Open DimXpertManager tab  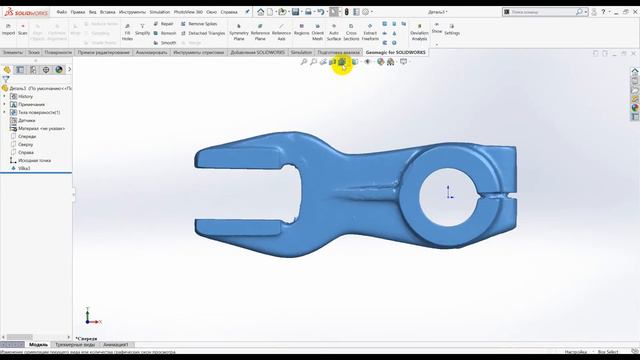(46, 70)
